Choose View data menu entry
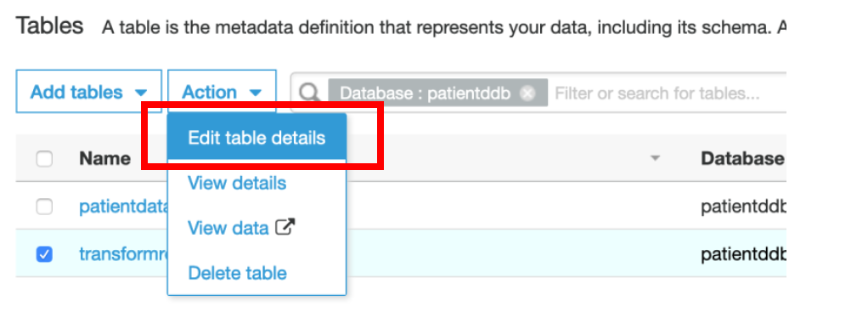This screenshot has width=868, height=318. click(228, 228)
